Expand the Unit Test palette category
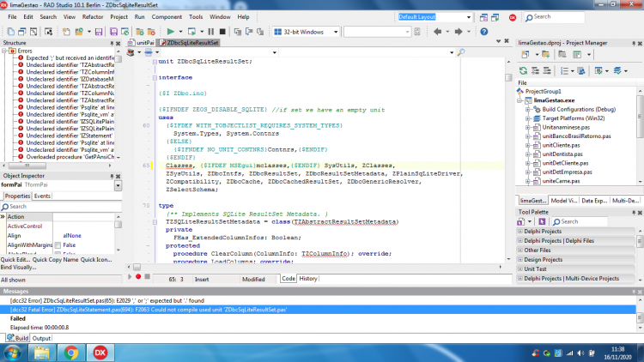Viewport: 644px width, 362px height. tap(520, 269)
